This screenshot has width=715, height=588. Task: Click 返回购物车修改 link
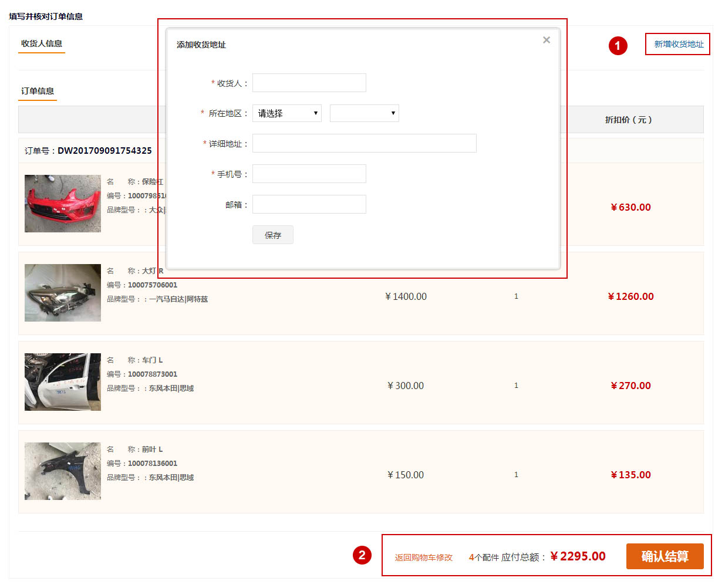pos(423,557)
